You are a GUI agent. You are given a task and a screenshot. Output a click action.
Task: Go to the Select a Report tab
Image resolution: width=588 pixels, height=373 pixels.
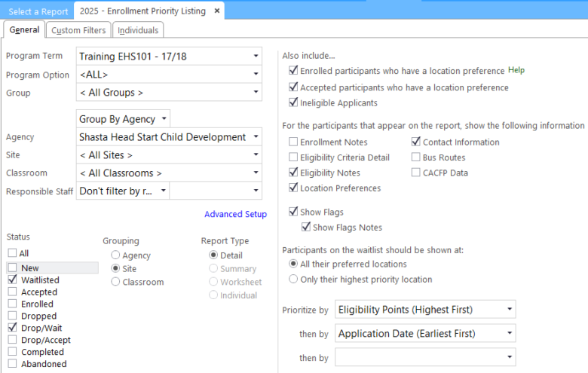(38, 11)
